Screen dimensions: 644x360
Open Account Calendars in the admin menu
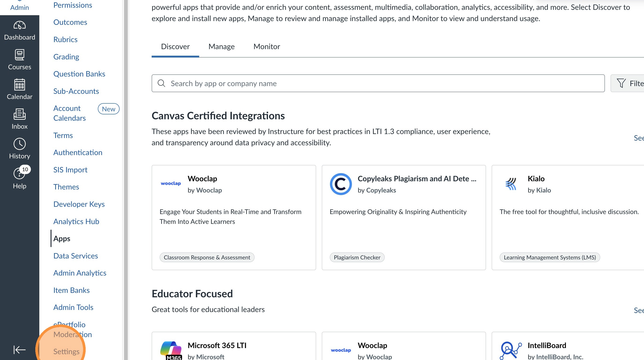[70, 113]
